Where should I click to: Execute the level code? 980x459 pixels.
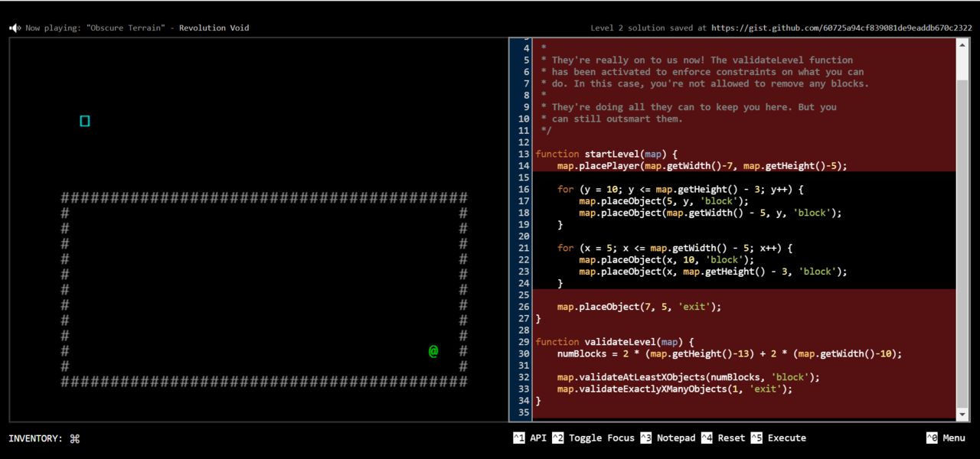coord(786,438)
